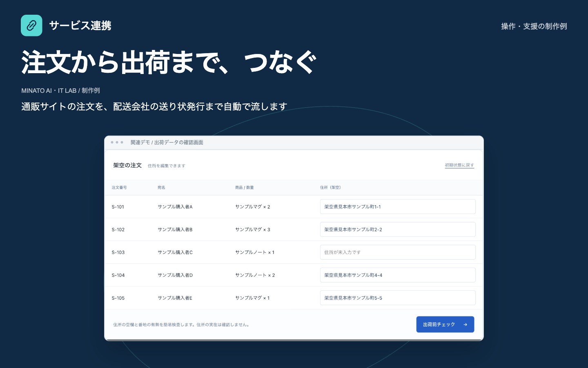The image size is (588, 368).
Task: Select recipient サンプル購入者B
Action: (x=175, y=230)
